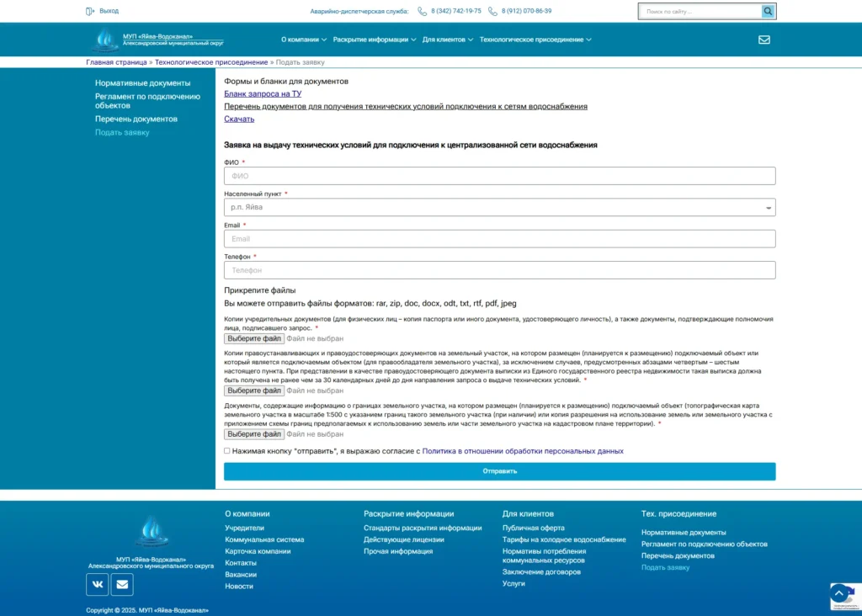Choose file for правоустанавливающих land documents
Screen dimensions: 862x616
click(254, 390)
